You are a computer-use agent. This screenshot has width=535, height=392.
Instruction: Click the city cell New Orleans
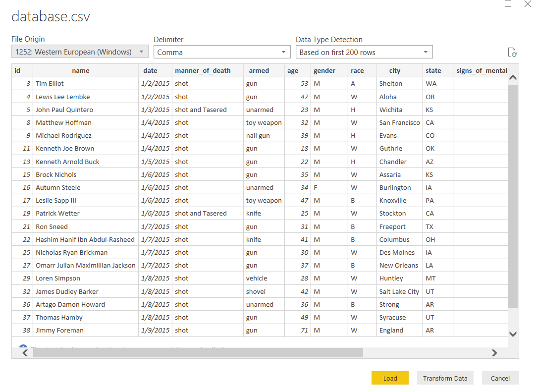click(400, 265)
